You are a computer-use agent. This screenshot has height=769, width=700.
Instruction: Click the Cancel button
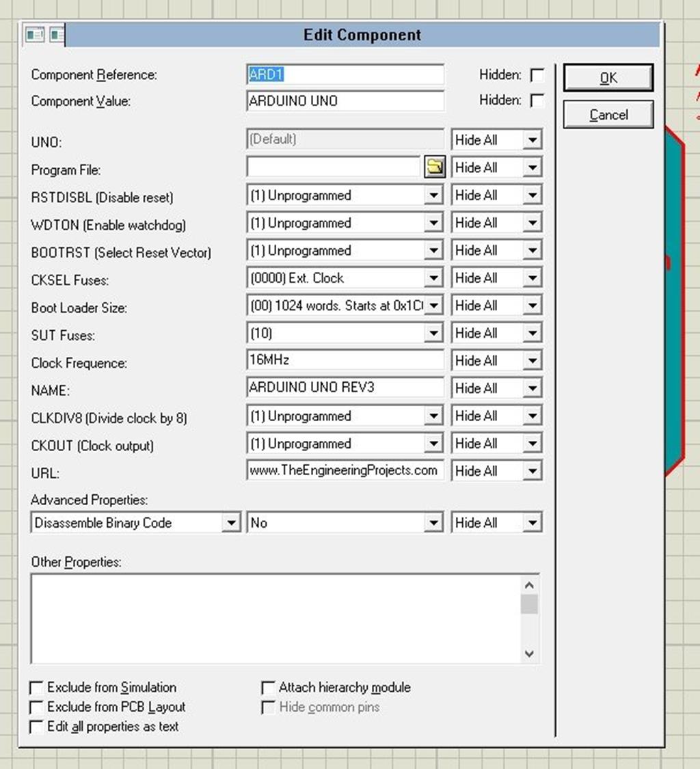[607, 114]
